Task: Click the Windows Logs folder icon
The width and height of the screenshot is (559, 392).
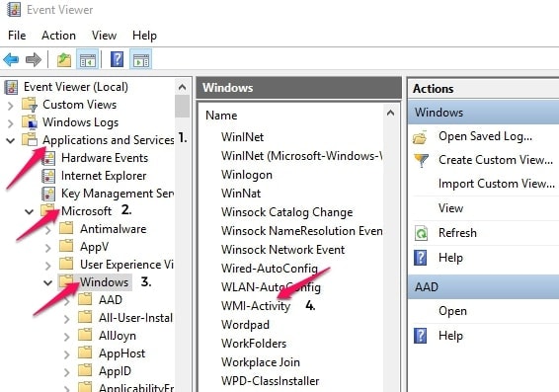Action: pos(30,122)
